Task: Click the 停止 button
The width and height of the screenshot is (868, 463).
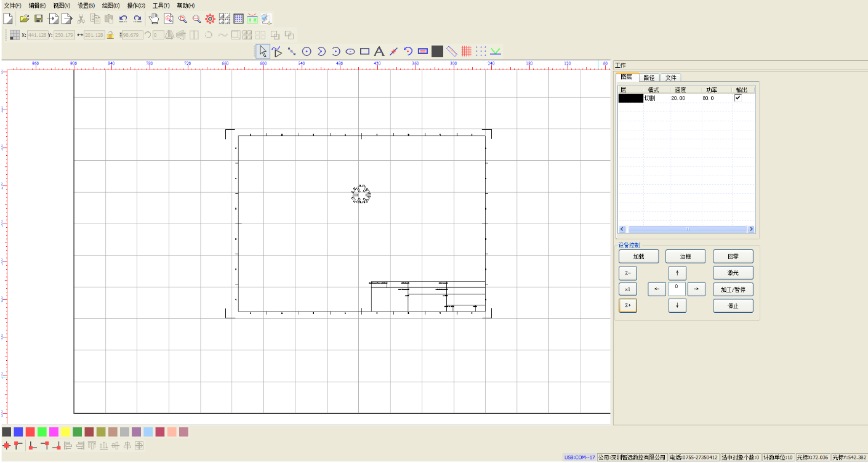Action: coord(733,305)
